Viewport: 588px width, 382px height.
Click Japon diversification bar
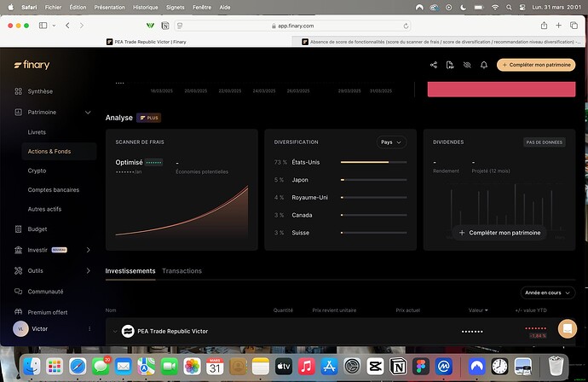pyautogui.click(x=373, y=180)
